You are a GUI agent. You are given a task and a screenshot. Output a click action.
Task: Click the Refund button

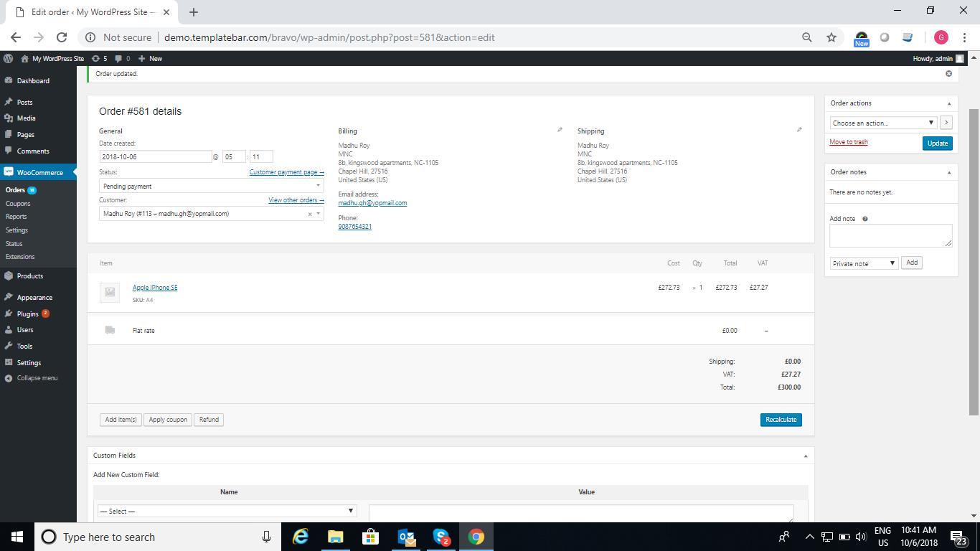click(x=209, y=420)
